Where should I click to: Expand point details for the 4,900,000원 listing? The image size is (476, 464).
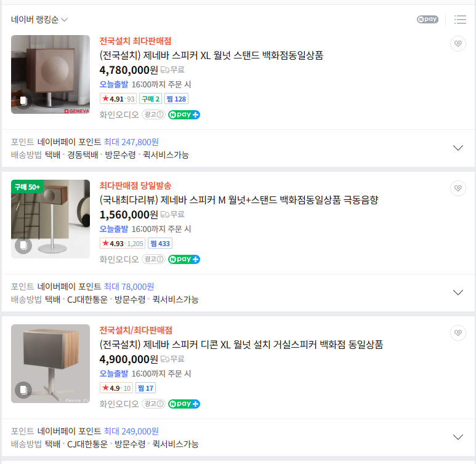(458, 438)
